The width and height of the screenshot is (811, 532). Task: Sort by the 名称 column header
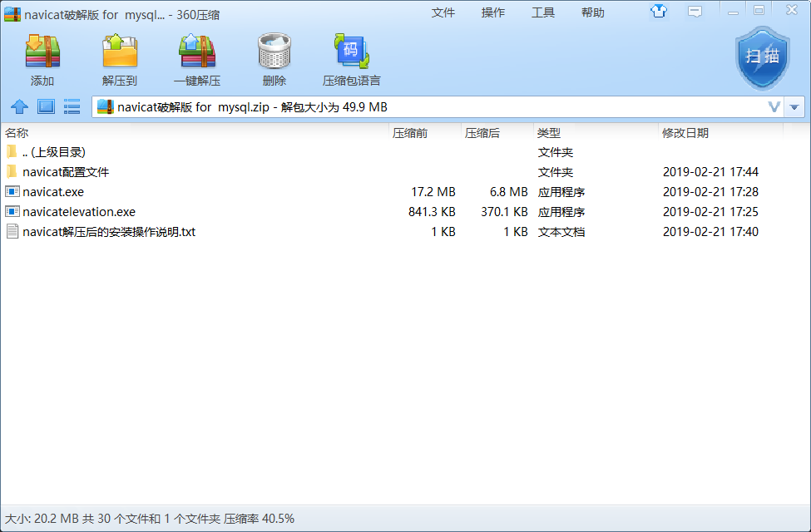click(x=195, y=133)
